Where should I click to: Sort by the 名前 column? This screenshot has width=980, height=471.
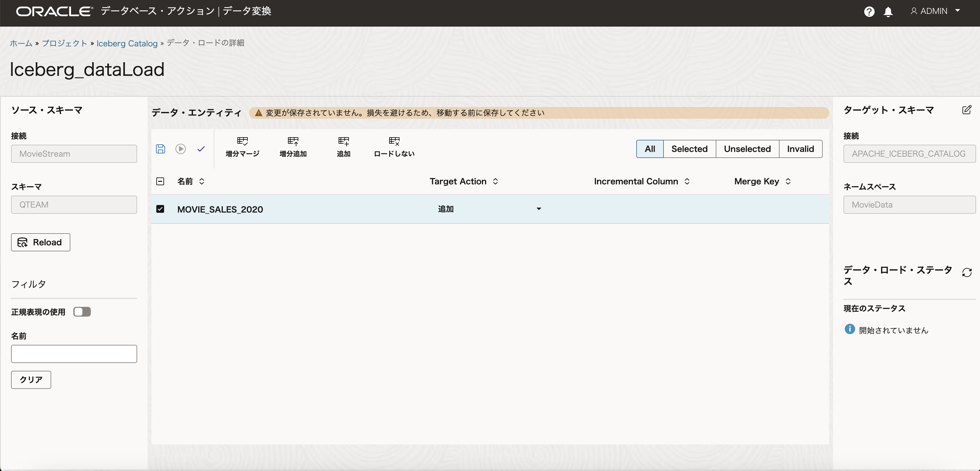pos(202,181)
